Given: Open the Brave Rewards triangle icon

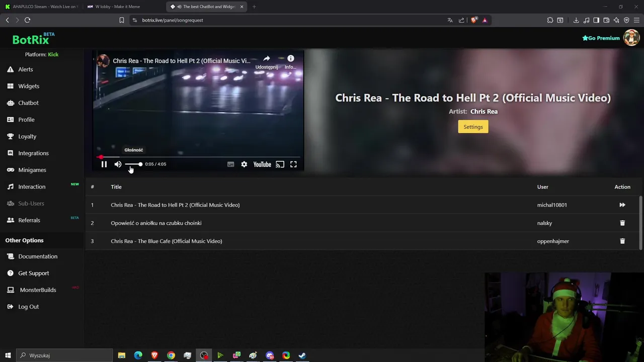Looking at the screenshot, I should click(485, 20).
